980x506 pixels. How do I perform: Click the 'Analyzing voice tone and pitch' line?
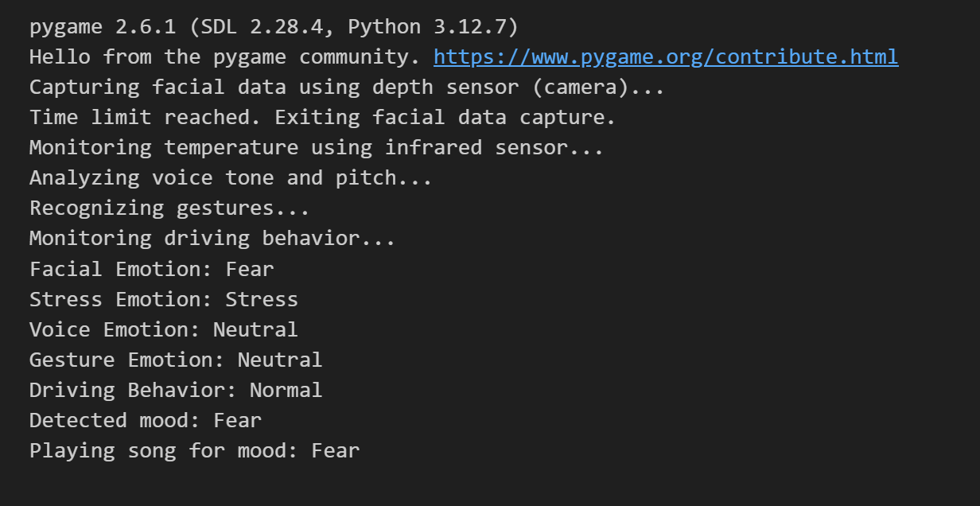pyautogui.click(x=231, y=178)
